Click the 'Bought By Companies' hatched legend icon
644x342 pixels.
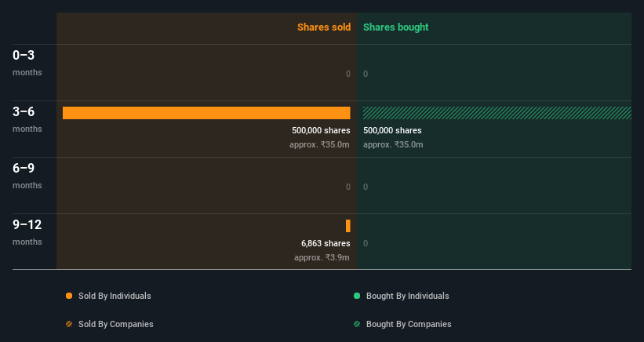click(x=357, y=324)
